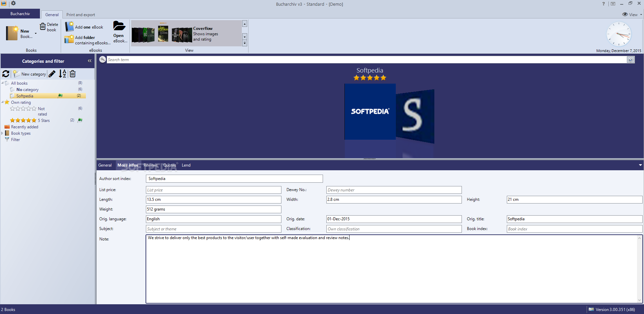Viewport: 644px width, 314px height.
Task: Add one eBook
Action: (84, 27)
